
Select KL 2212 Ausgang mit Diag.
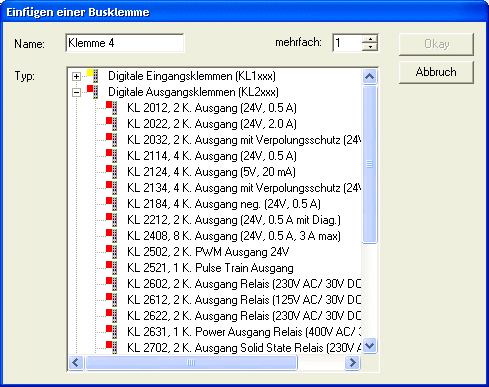pos(234,220)
